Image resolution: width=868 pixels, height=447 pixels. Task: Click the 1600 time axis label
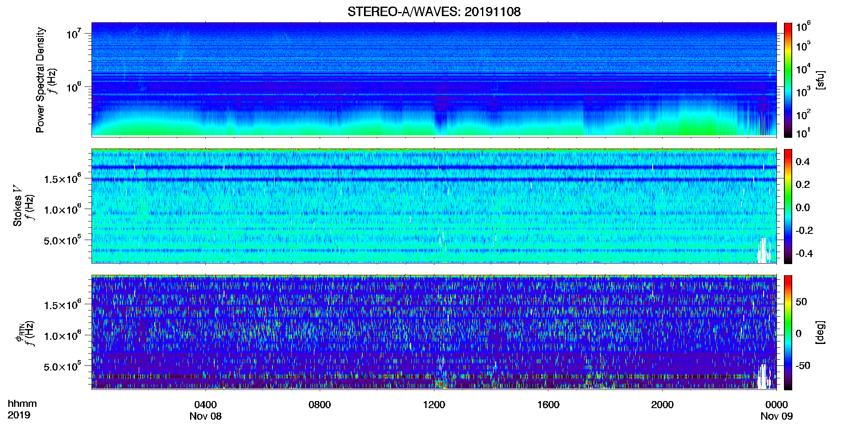[x=548, y=404]
